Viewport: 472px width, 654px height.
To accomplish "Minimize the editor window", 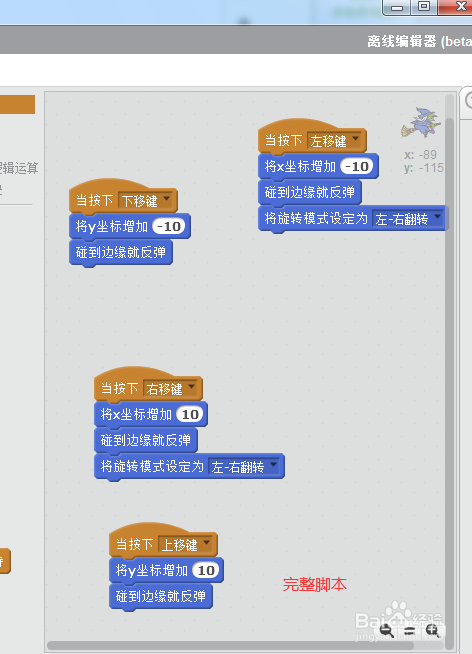I will (x=397, y=7).
